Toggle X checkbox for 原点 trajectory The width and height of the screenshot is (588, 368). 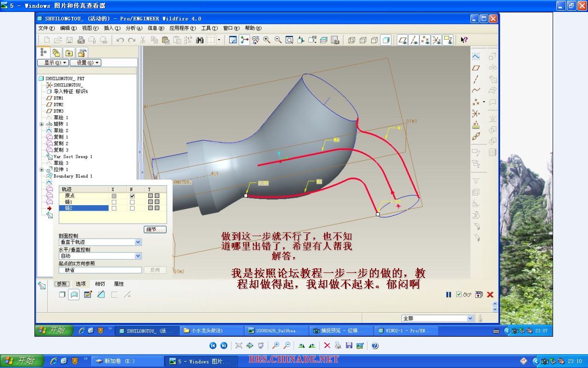[x=114, y=196]
